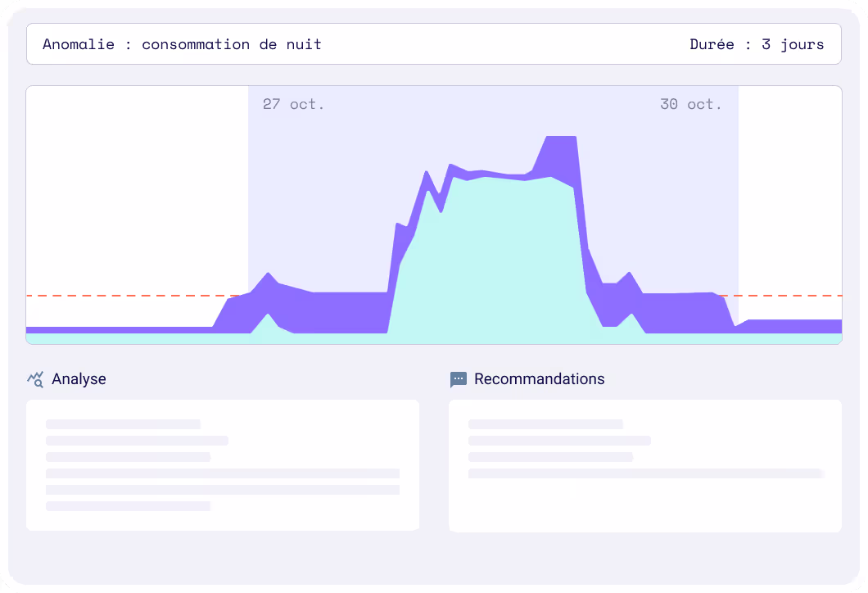Select the Analyse heading

tap(79, 379)
